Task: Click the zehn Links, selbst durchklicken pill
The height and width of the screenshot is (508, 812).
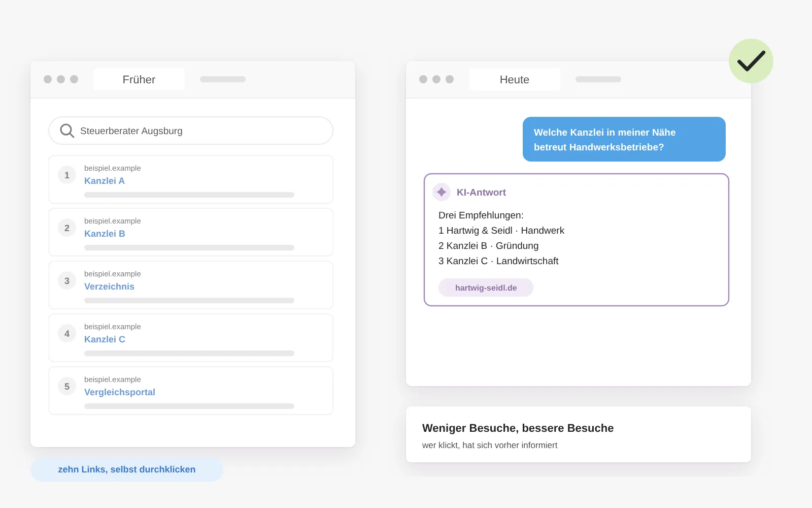Action: pos(127,469)
